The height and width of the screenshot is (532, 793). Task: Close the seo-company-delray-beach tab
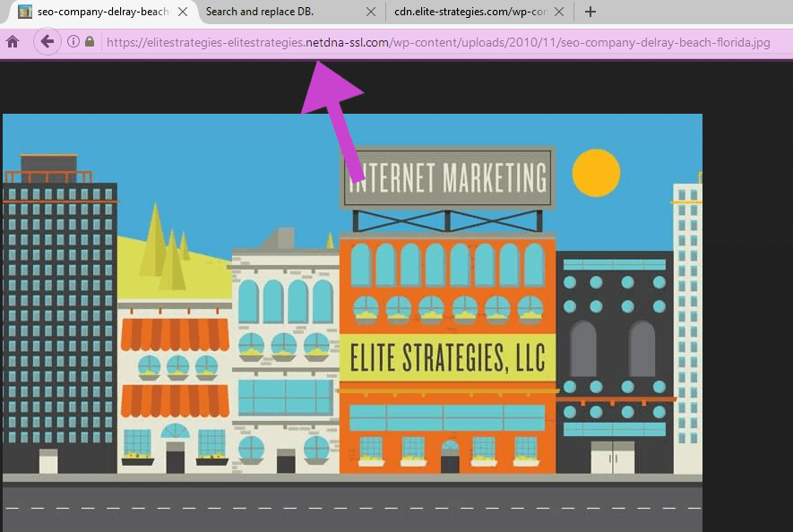183,12
